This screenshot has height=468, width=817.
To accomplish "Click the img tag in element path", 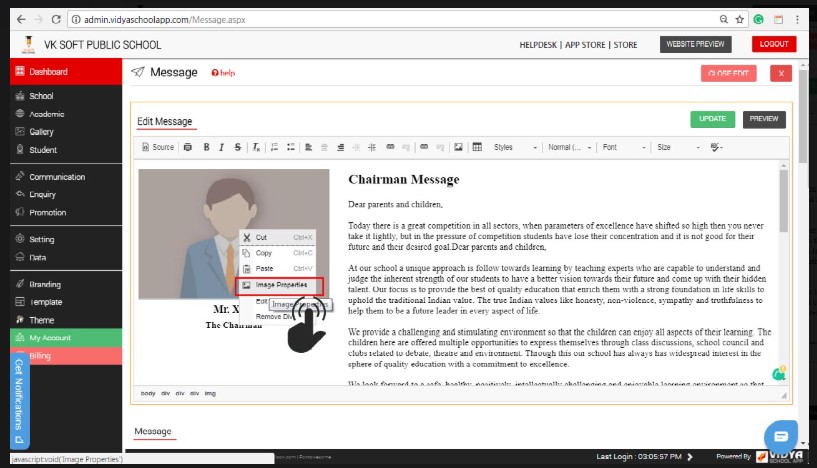I will point(210,393).
